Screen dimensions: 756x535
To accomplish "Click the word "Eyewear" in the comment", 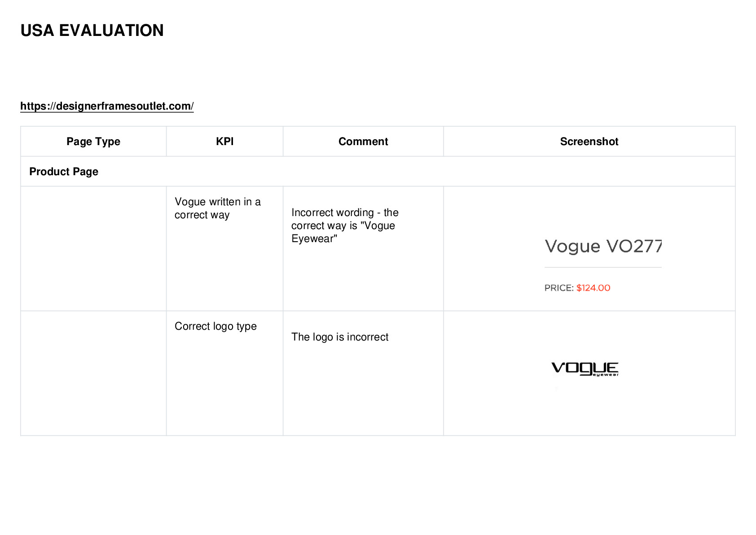I will (314, 239).
